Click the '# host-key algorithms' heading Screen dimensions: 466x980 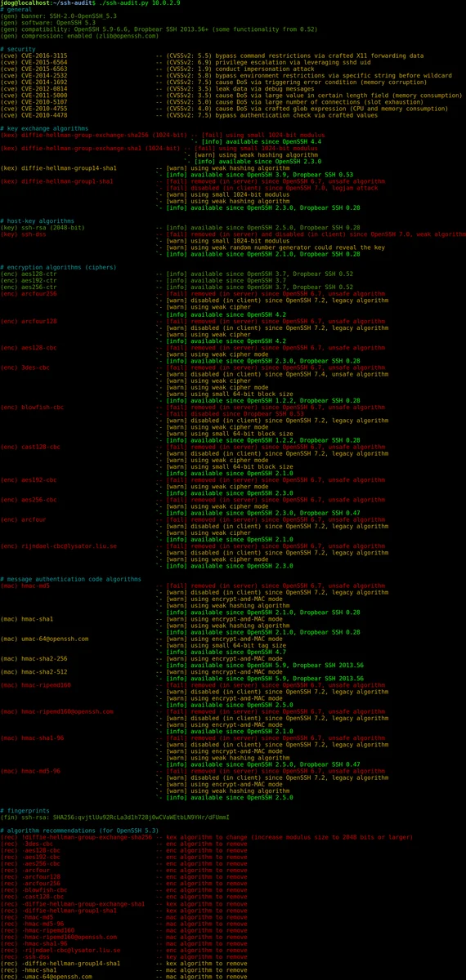coord(37,221)
